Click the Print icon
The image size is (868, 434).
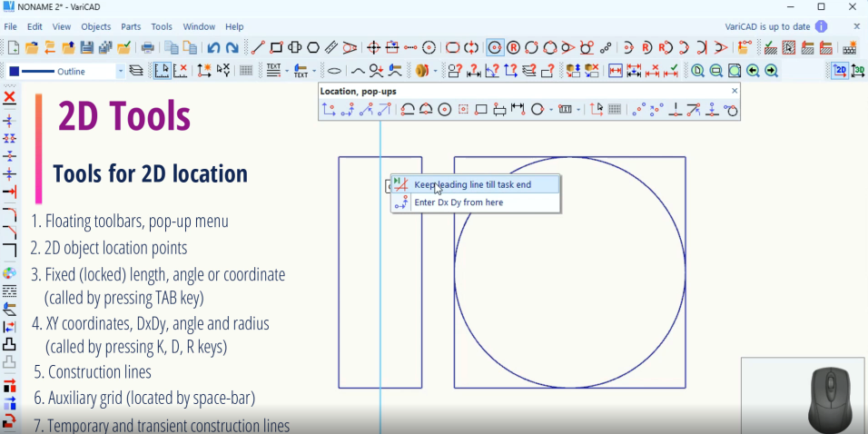(147, 47)
